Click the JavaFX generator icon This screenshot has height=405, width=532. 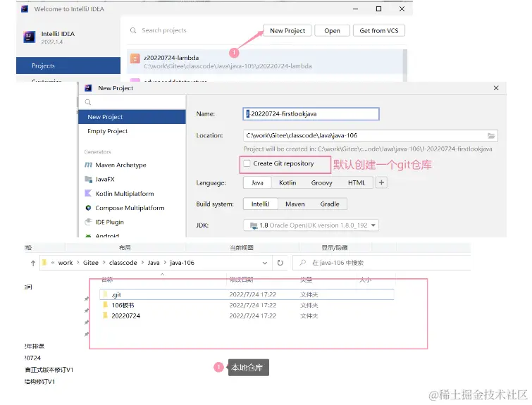pyautogui.click(x=88, y=179)
